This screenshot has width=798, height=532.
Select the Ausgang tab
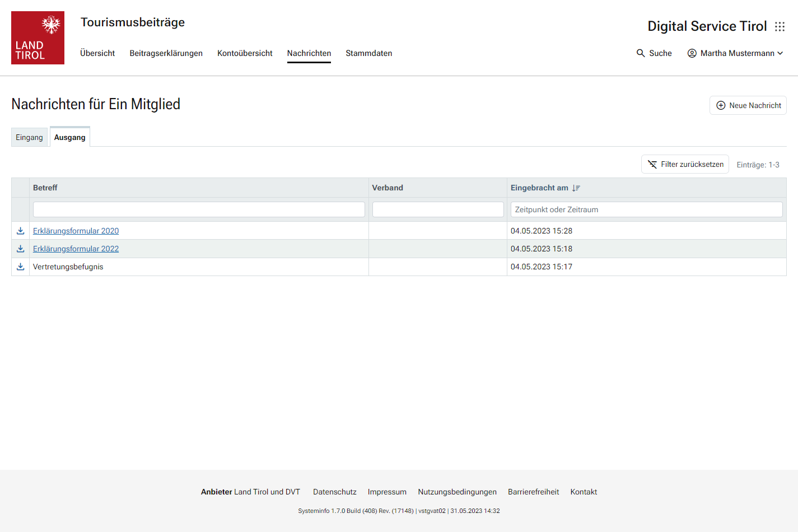click(x=70, y=138)
